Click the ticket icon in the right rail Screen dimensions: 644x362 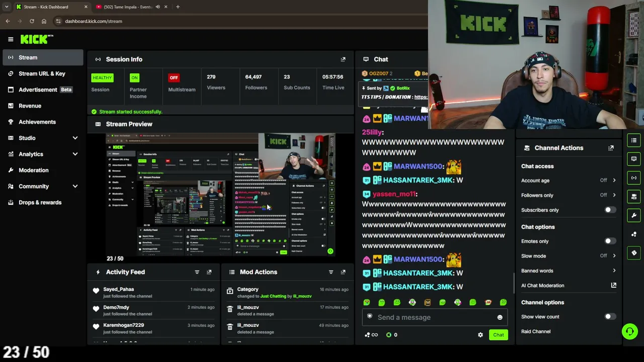[634, 253]
